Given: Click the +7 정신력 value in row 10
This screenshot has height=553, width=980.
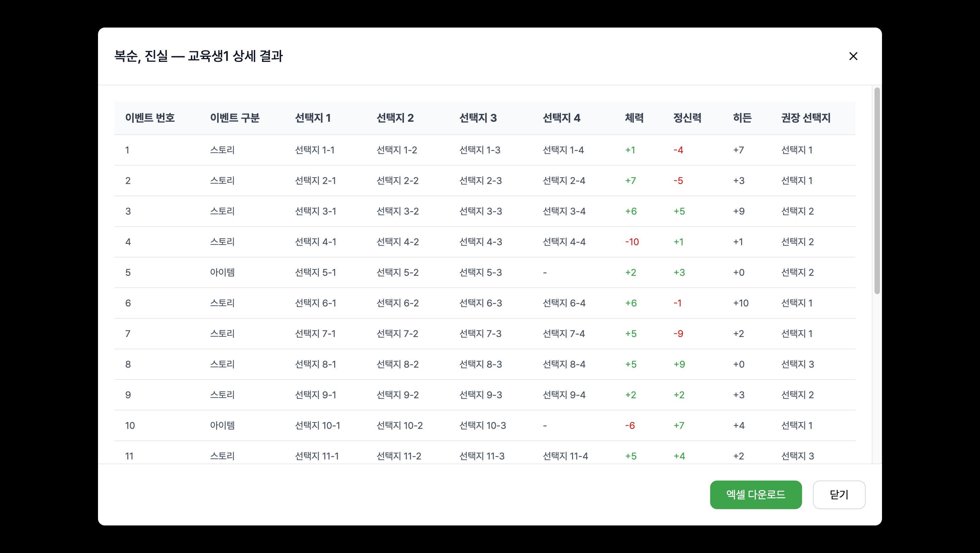Looking at the screenshot, I should tap(679, 425).
